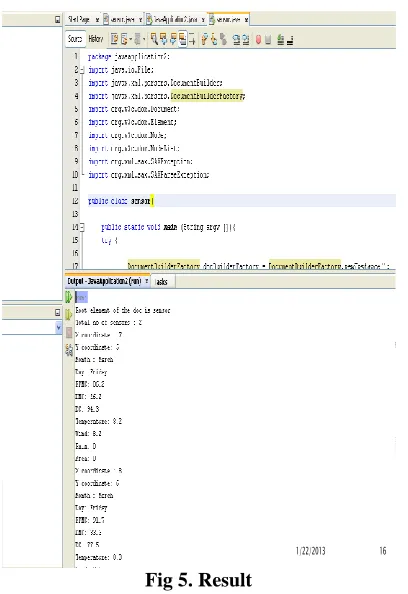Click the Next Bookmark icon
Viewport: 408px width, 594px height.
(x=214, y=39)
